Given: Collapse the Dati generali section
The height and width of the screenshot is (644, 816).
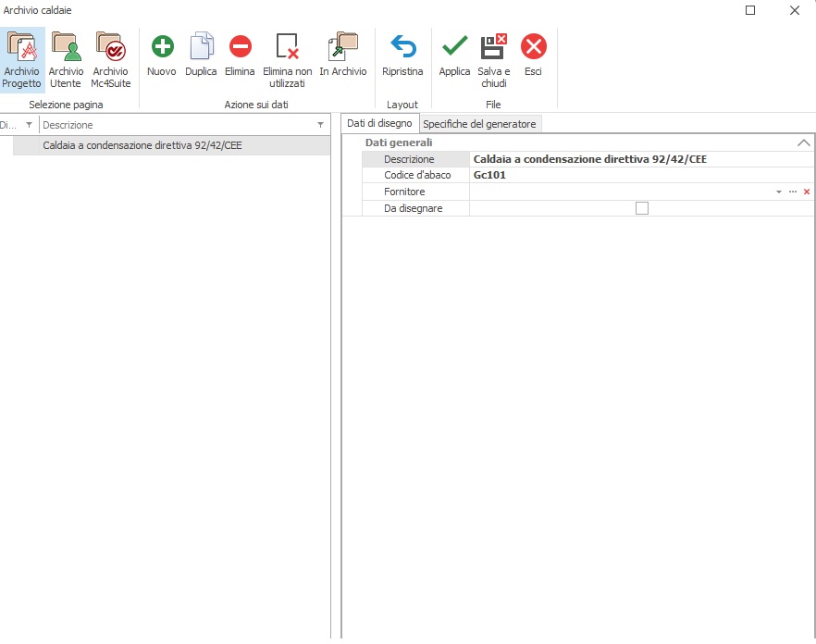Looking at the screenshot, I should click(x=803, y=143).
